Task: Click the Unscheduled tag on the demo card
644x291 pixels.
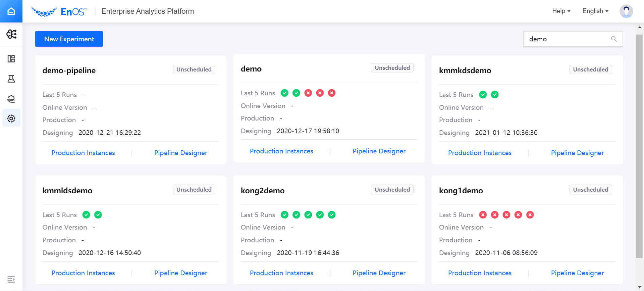Action: click(392, 68)
